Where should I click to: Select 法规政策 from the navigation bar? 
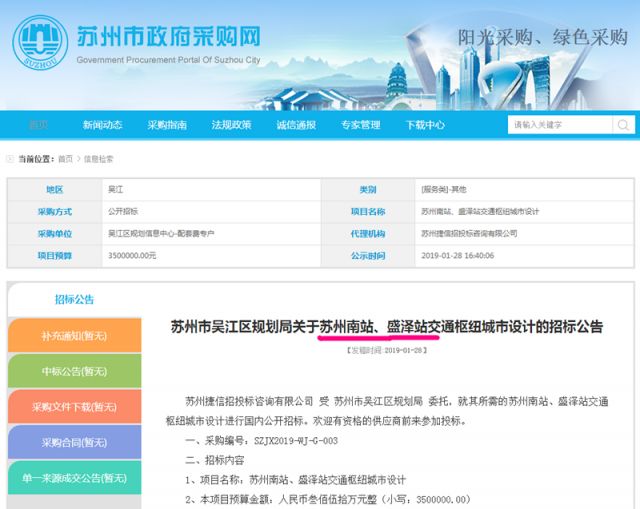[x=231, y=125]
